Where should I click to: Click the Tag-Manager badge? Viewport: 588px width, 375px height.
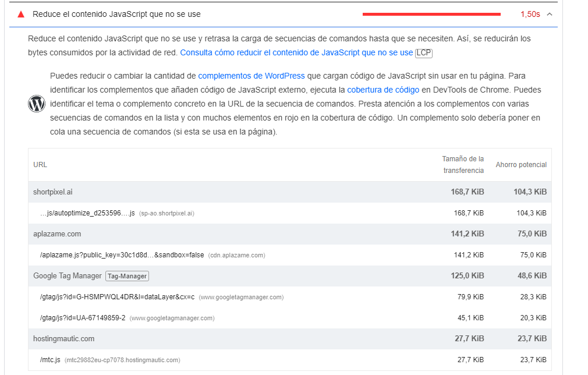pos(127,276)
